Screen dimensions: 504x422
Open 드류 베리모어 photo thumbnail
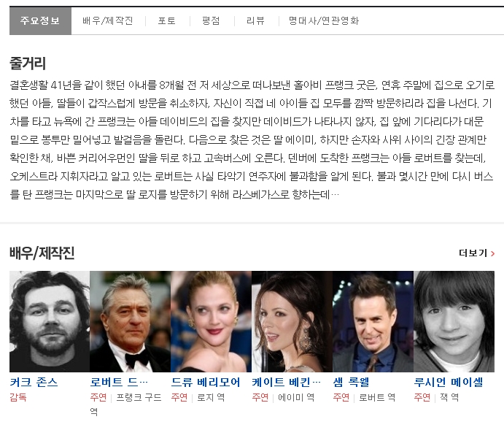tap(212, 321)
